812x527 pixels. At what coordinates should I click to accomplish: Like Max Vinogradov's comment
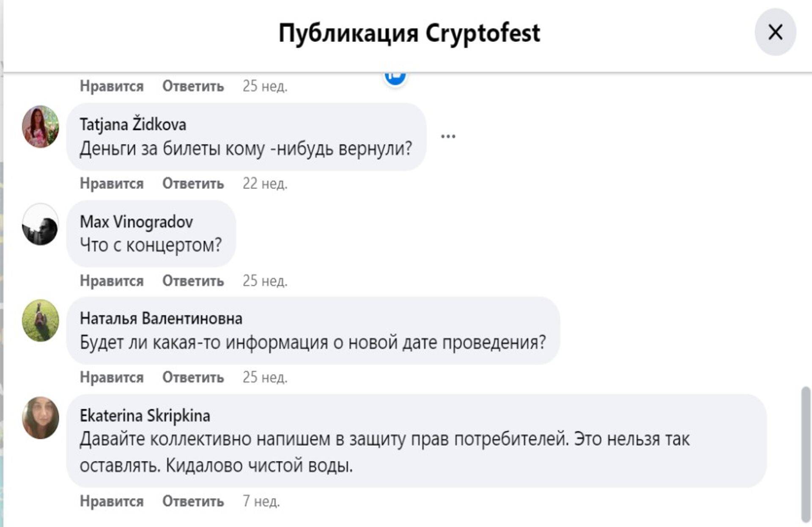(112, 281)
